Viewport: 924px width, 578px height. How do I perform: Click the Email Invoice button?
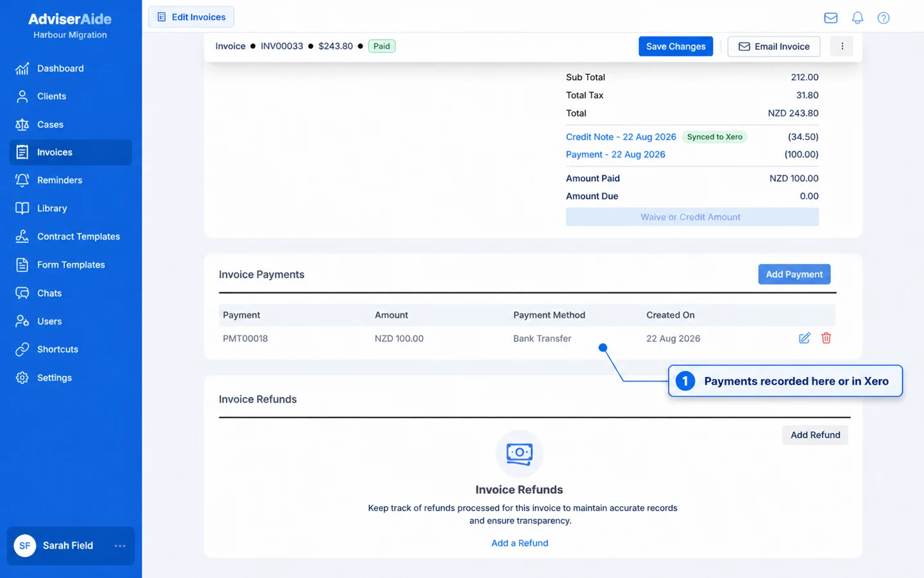pos(774,46)
